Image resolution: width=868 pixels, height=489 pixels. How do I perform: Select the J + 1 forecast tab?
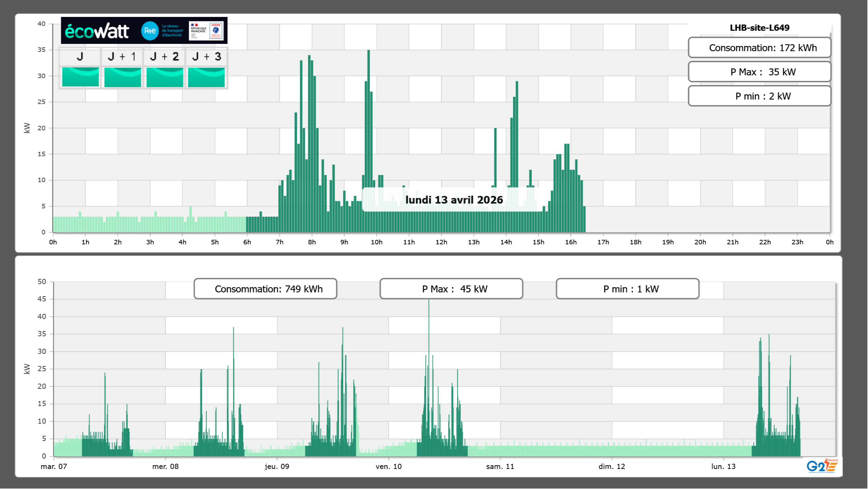point(122,57)
